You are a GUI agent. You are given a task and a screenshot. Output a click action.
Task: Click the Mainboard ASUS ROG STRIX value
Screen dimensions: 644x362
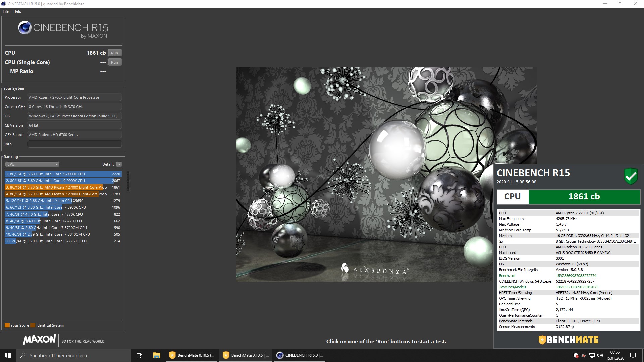pos(583,253)
